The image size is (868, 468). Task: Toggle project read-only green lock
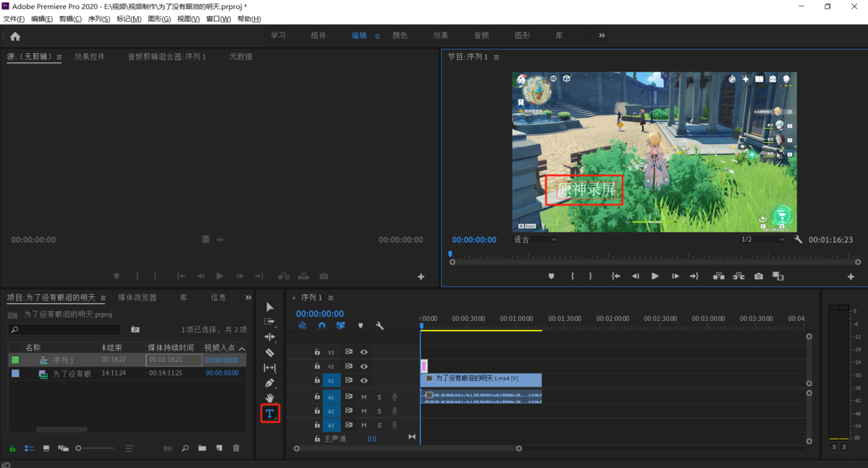pos(12,448)
